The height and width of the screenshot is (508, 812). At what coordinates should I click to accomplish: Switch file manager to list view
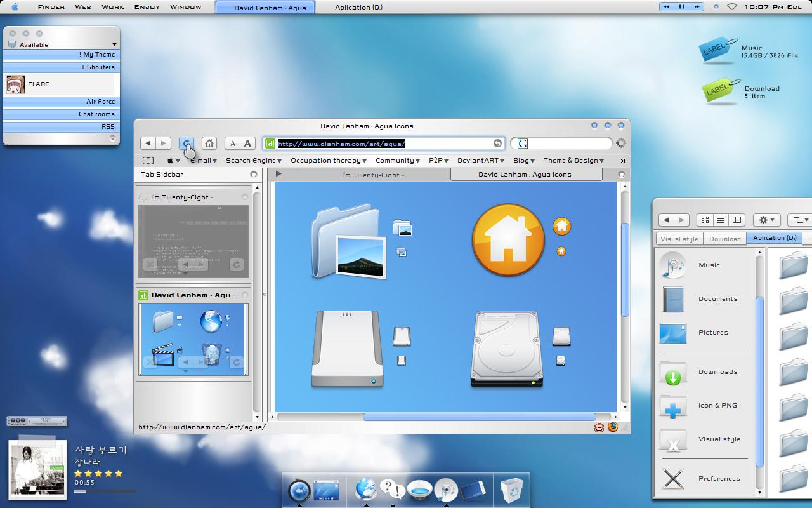(x=721, y=220)
